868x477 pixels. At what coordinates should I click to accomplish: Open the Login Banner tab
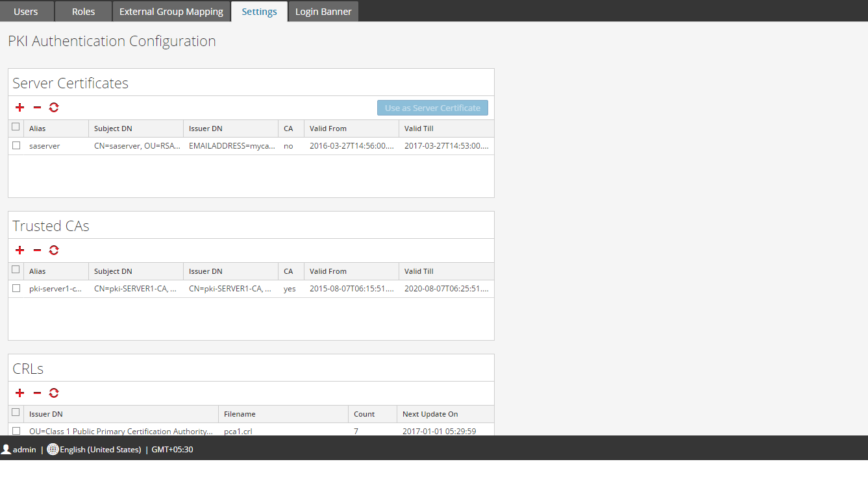coord(323,12)
